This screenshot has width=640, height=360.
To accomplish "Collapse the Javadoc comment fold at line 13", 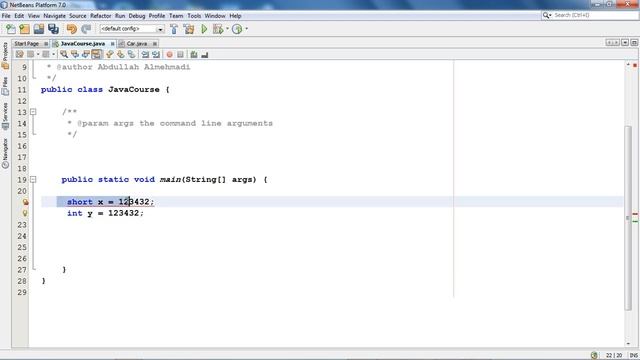I will (x=33, y=112).
